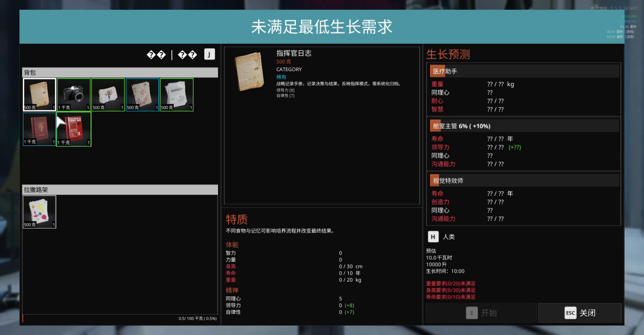The image size is (644, 335).
Task: Click the 领导力 +8 trait row
Action: click(290, 305)
